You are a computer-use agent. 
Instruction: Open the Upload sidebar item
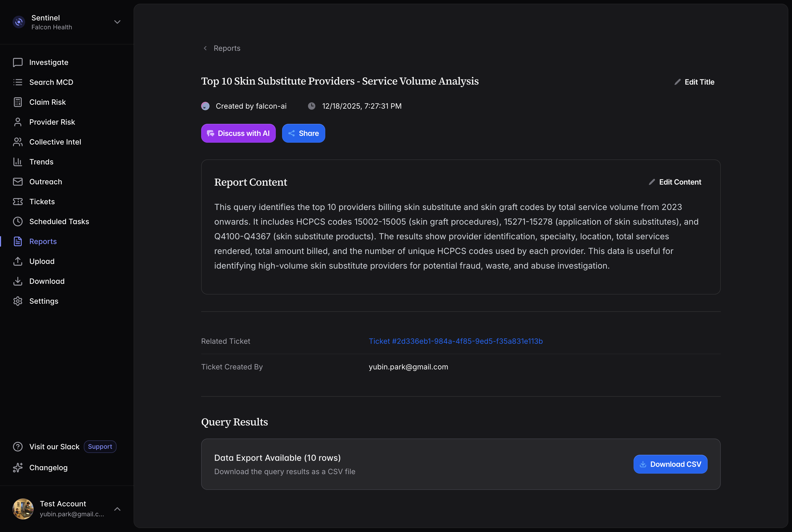coord(42,261)
